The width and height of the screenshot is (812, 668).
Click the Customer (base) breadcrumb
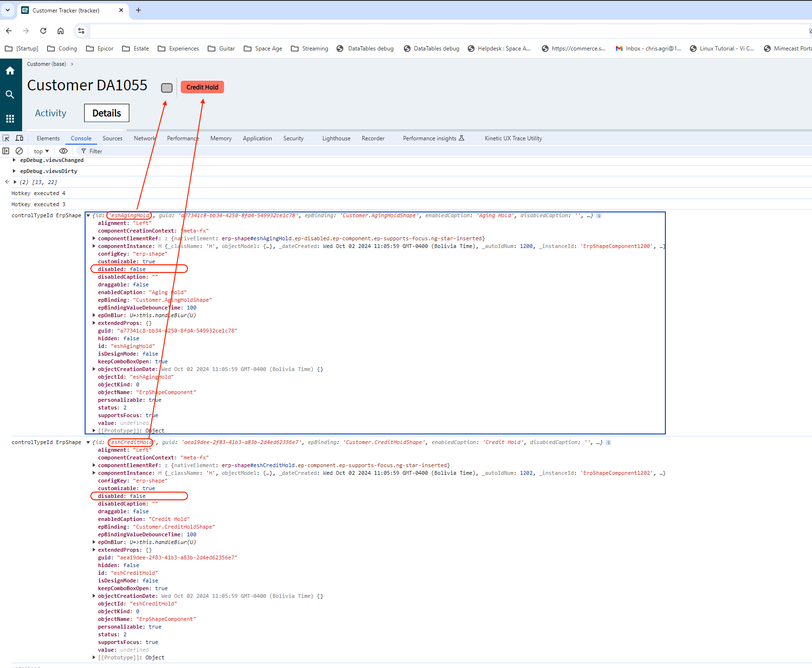[x=47, y=64]
